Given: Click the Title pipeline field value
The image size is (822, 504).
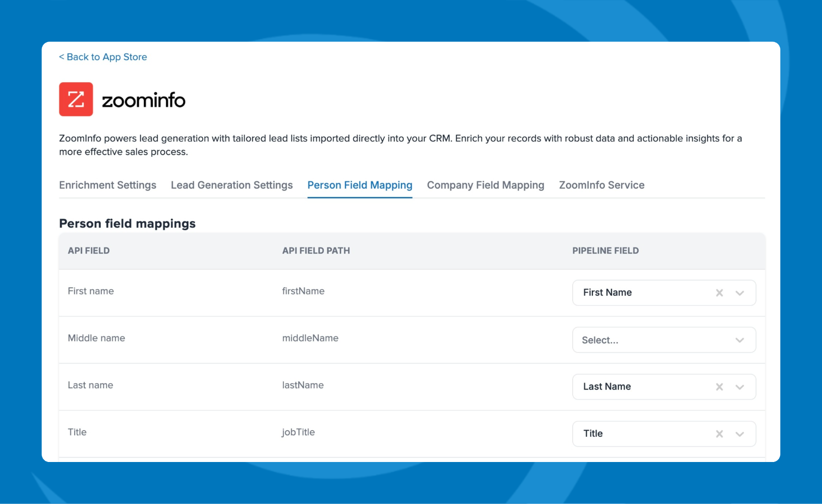Looking at the screenshot, I should [593, 434].
